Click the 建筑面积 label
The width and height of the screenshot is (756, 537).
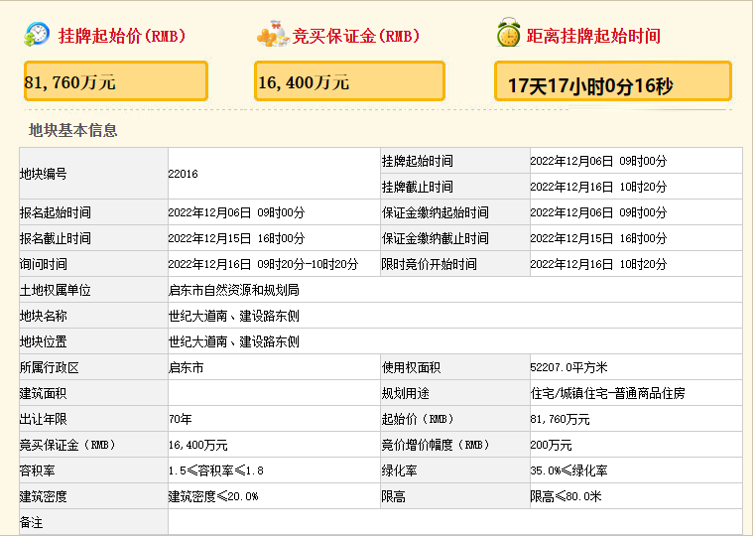tap(44, 393)
